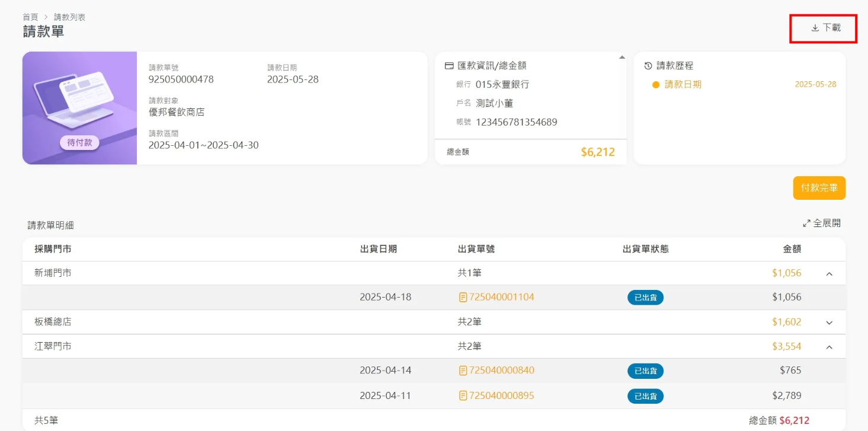Click account number 123456781354689
Screen dimensions: 868x431
point(517,123)
